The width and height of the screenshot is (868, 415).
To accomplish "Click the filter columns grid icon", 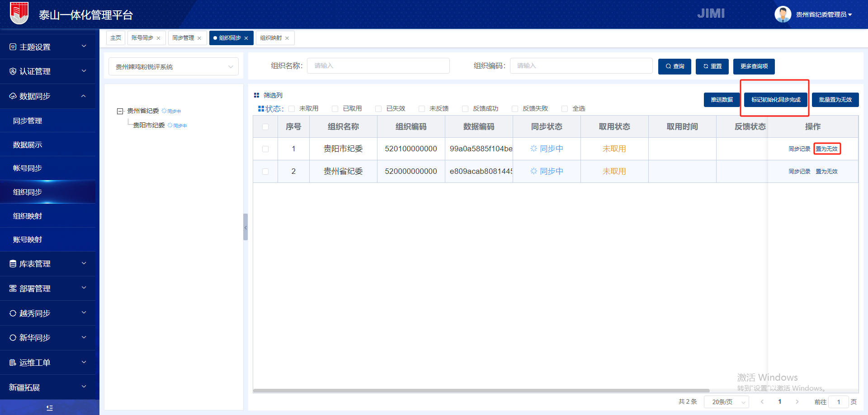I will [x=256, y=95].
